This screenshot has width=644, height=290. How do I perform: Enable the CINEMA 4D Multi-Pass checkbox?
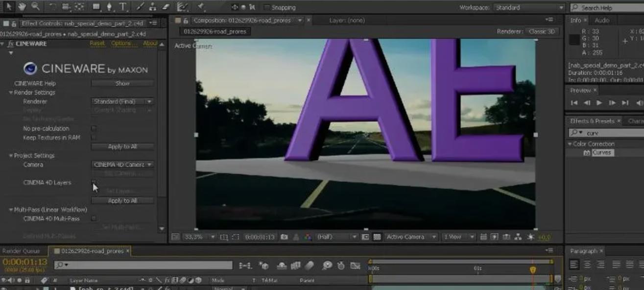(x=94, y=218)
